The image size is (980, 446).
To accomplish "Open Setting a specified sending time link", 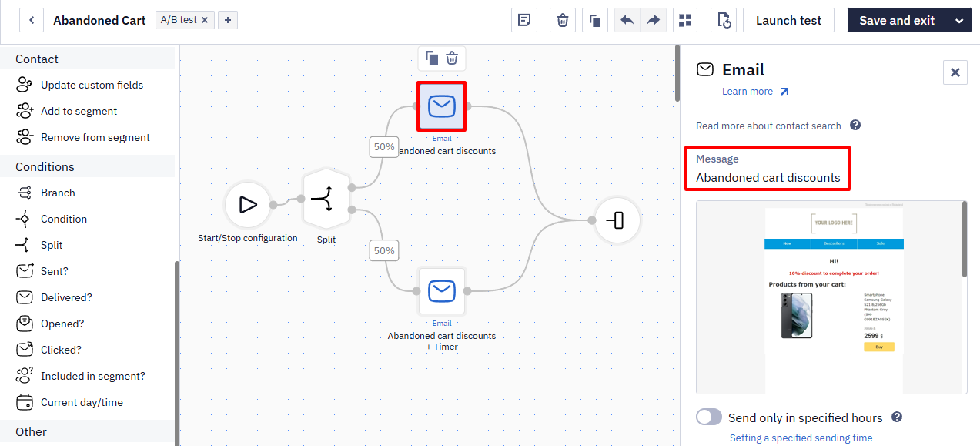I will point(801,438).
